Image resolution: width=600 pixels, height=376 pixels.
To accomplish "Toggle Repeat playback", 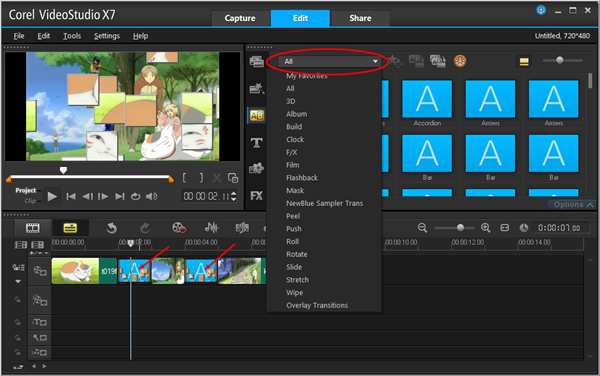I will point(135,197).
